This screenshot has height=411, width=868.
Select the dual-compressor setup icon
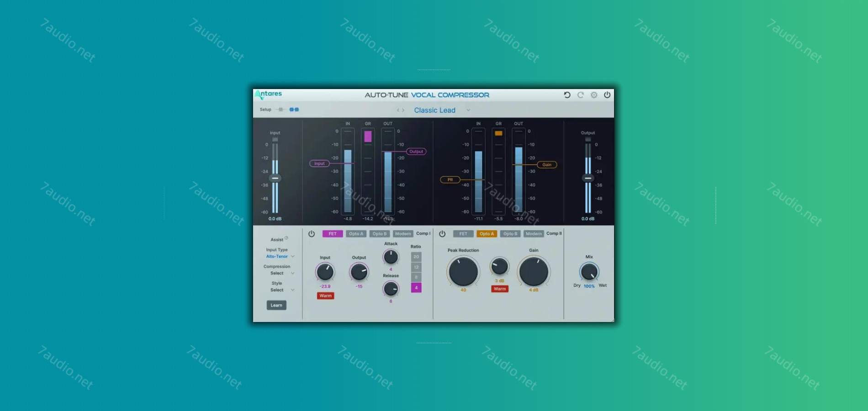294,110
